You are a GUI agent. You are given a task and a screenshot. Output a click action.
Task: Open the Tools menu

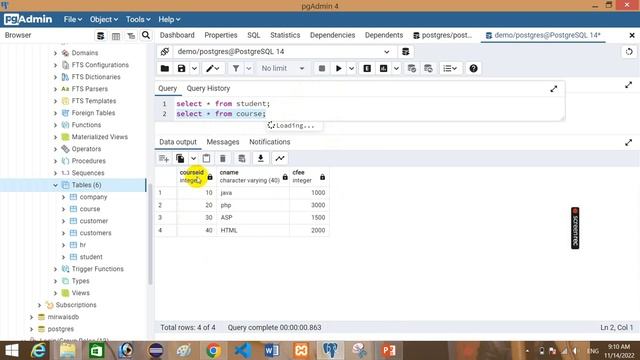(x=138, y=20)
